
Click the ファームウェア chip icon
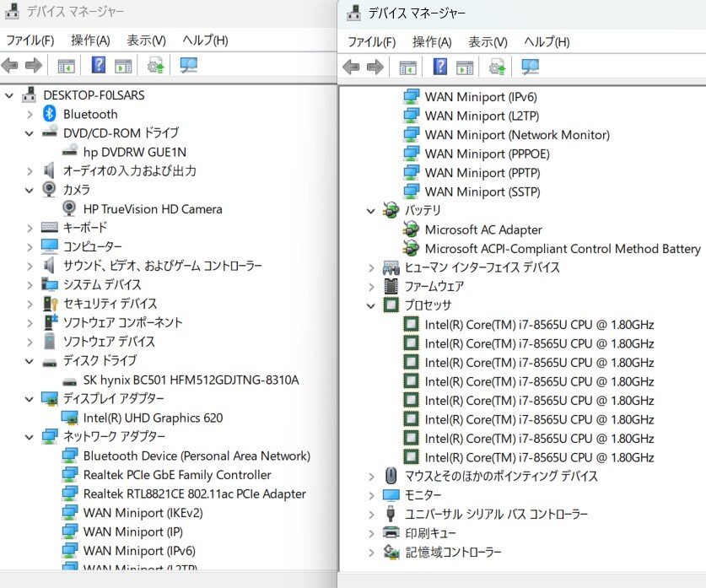(x=391, y=286)
